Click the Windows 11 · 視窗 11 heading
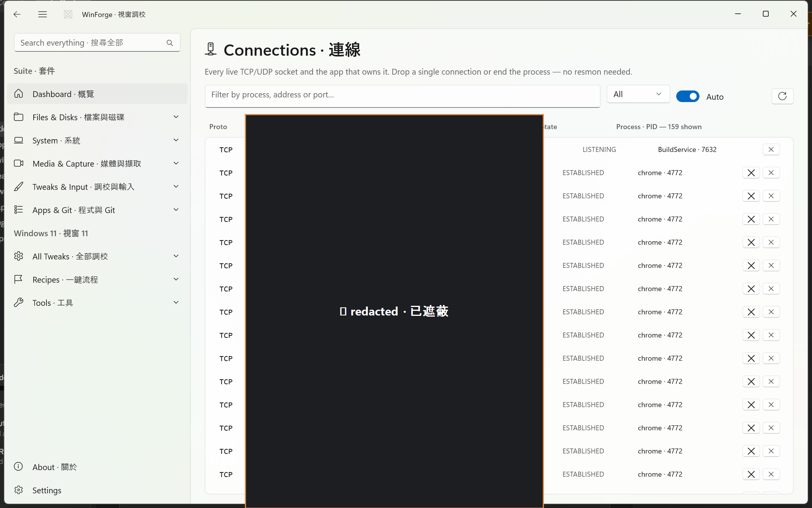This screenshot has height=508, width=812. tap(51, 234)
